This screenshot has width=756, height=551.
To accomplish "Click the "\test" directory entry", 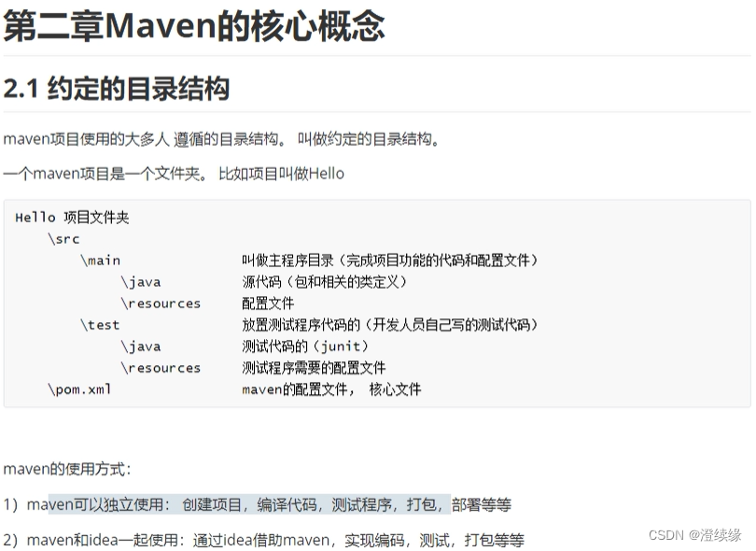I will (x=100, y=325).
